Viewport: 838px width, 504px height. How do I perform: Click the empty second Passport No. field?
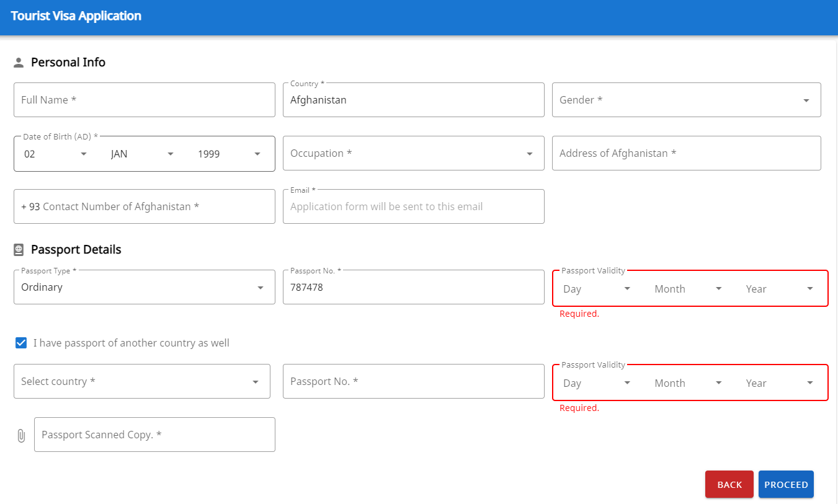point(413,381)
